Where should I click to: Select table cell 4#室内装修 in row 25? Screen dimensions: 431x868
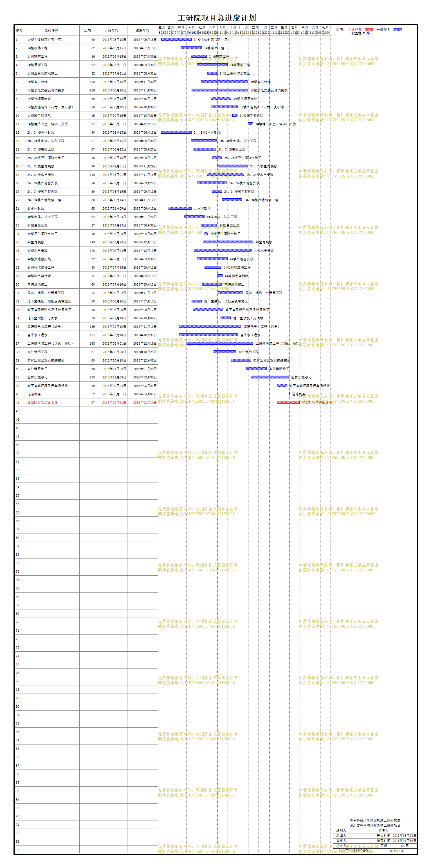point(51,242)
